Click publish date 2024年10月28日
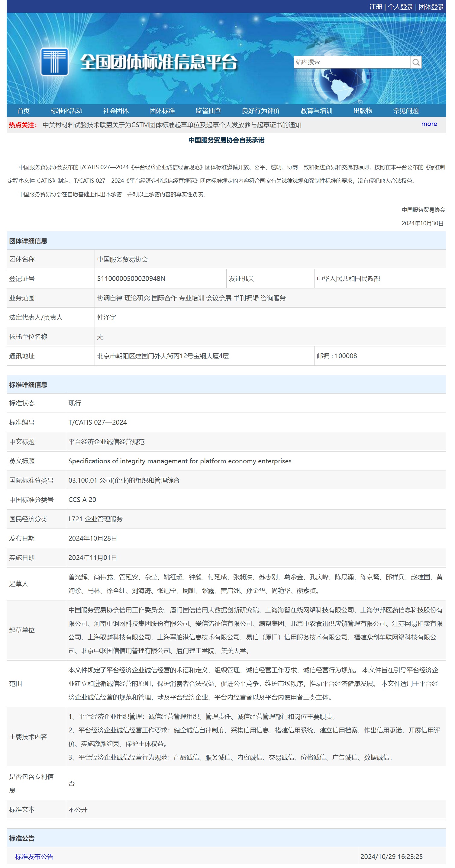This screenshot has width=455, height=868. [x=93, y=538]
